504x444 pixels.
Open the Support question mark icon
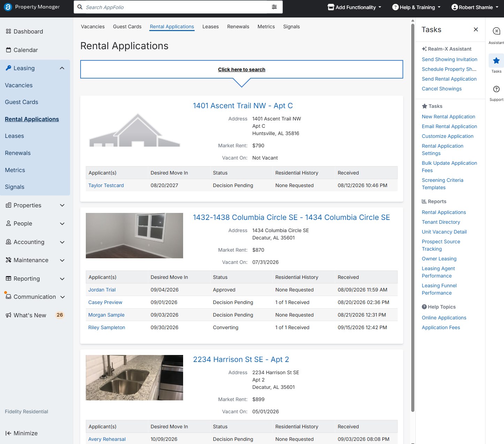click(x=496, y=89)
